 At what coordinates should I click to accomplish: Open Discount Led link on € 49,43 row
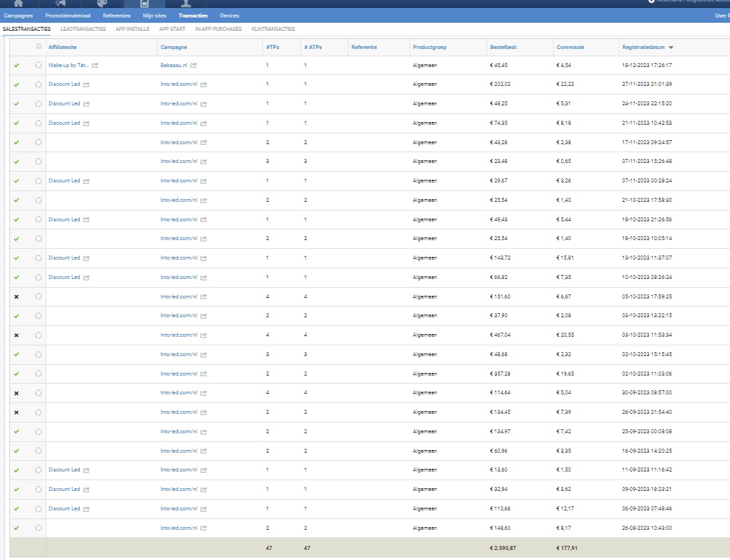pyautogui.click(x=64, y=219)
